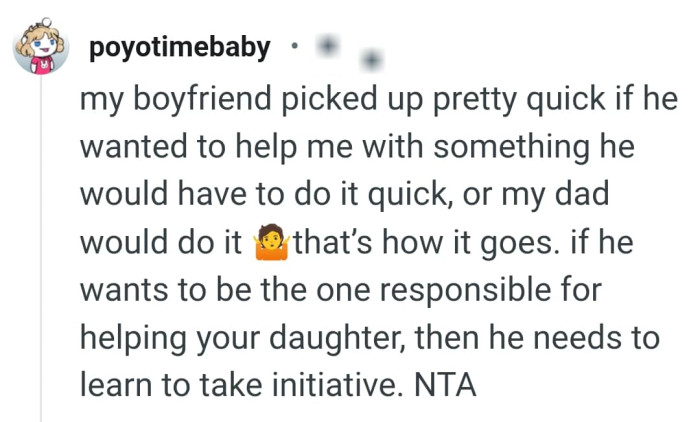Image resolution: width=700 pixels, height=422 pixels.
Task: Click the line "helping your daughter, then he needs"
Action: point(370,337)
